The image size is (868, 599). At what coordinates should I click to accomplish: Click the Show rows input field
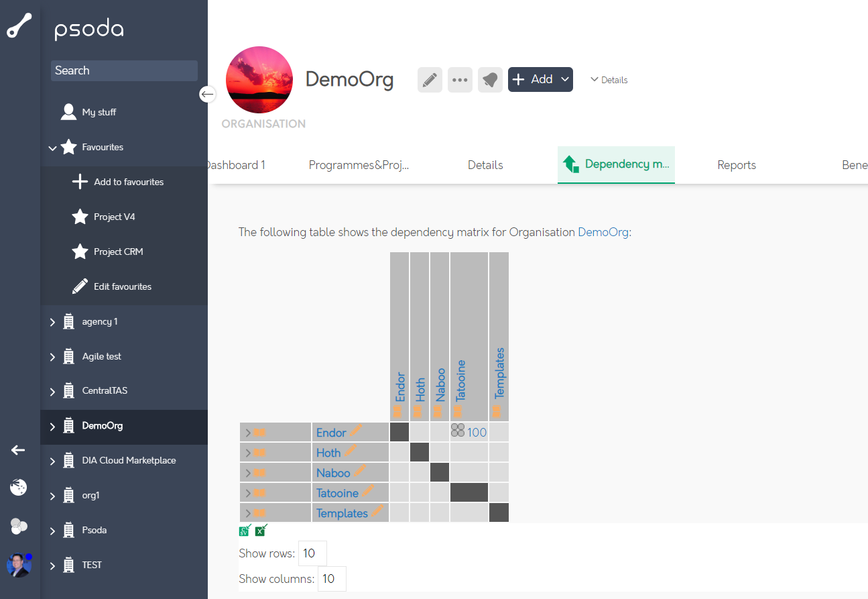312,553
